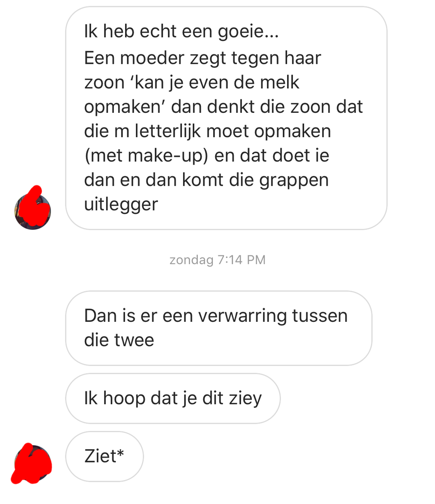435x504 pixels.
Task: Tap the profile avatar next to Ziet*
Action: [33, 463]
